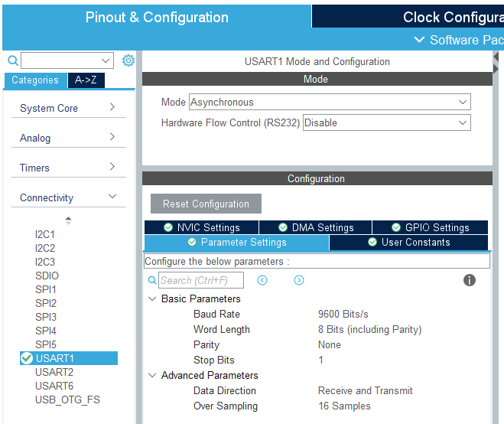Screen dimensions: 504x424
Task: Click the Over Sampling value 16 Samples
Action: point(344,406)
